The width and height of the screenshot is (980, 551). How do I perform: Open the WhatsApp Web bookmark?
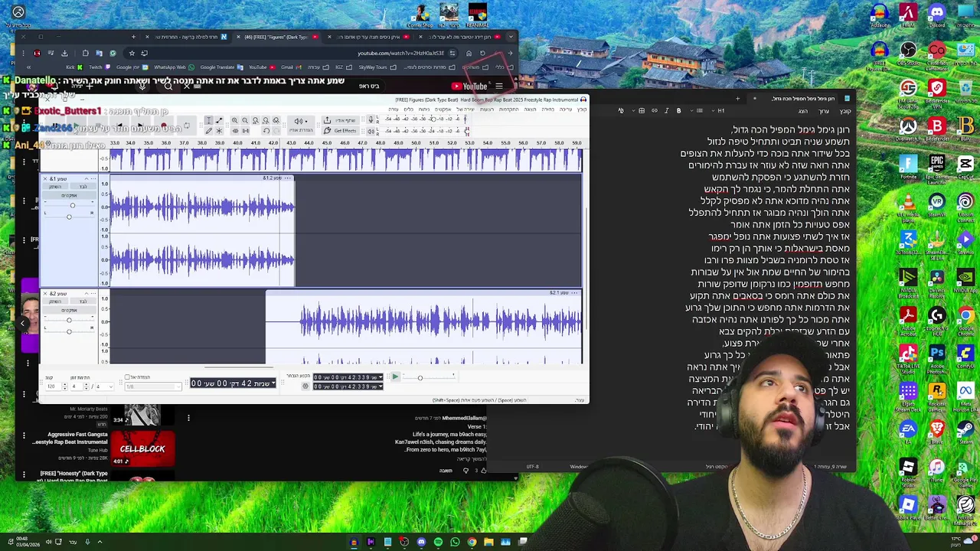pos(174,67)
